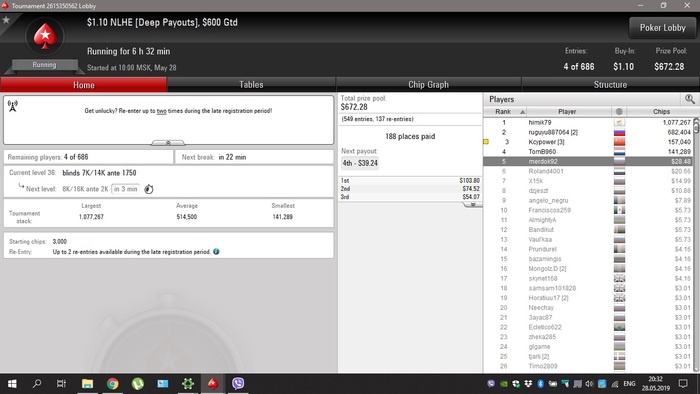Click the Russian flag beside ruguyu887064
The width and height of the screenshot is (700, 394).
pyautogui.click(x=619, y=132)
